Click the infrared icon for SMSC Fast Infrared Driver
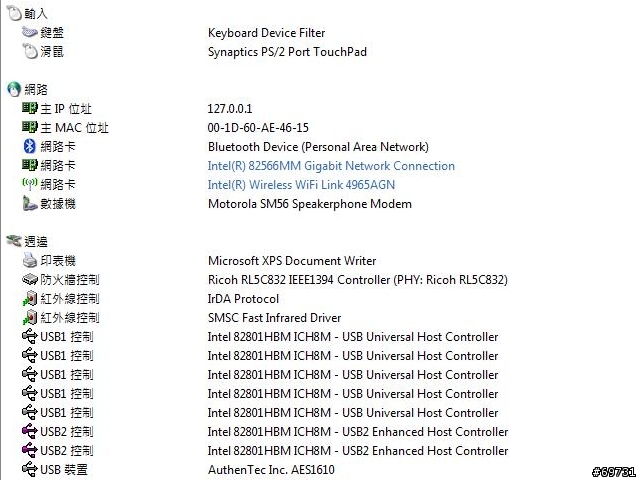 tap(30, 317)
